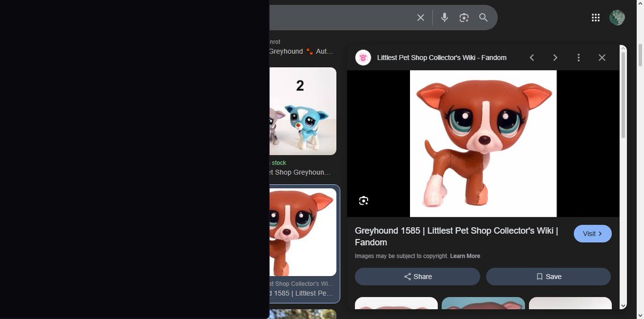Open the 'et Shop Greyhoun...' result caption

[x=301, y=172]
